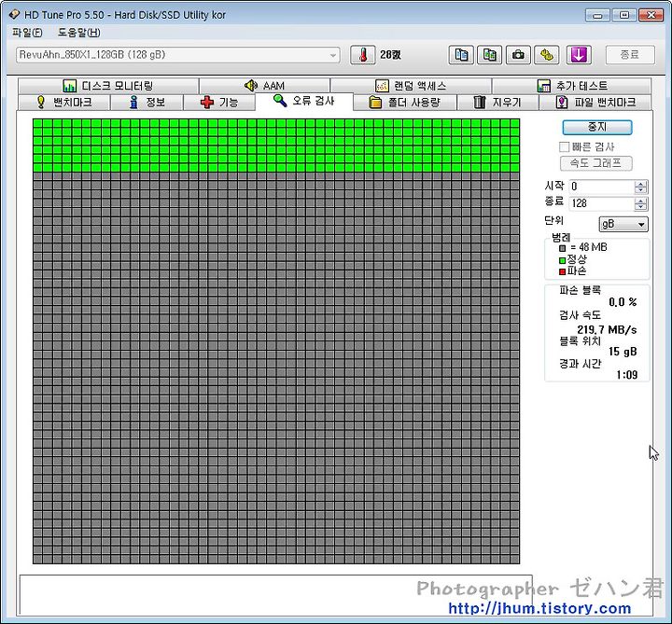672x624 pixels.
Task: Close the HD Tune Pro window
Action: tap(651, 15)
